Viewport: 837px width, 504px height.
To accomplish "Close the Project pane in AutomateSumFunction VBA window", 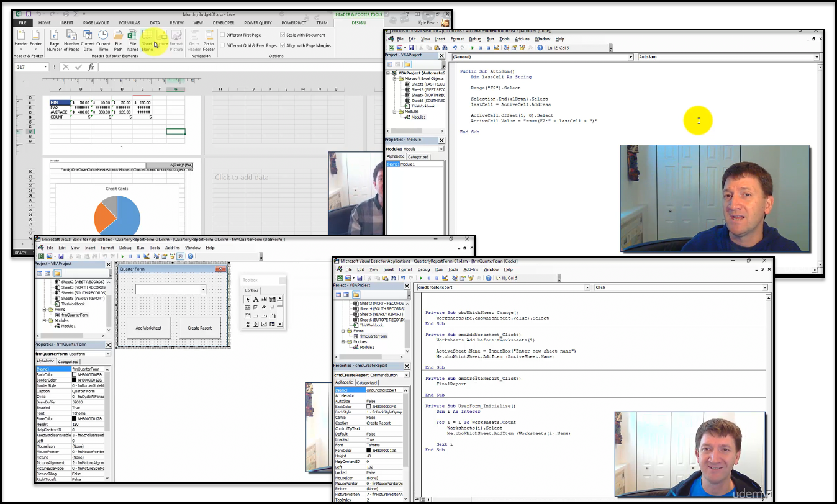I will (x=442, y=55).
